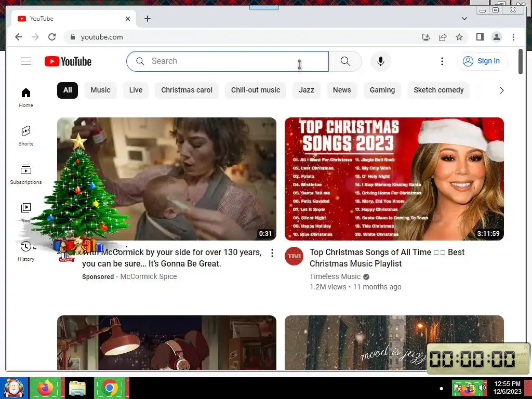Launch Firefox from taskbar

[46, 388]
